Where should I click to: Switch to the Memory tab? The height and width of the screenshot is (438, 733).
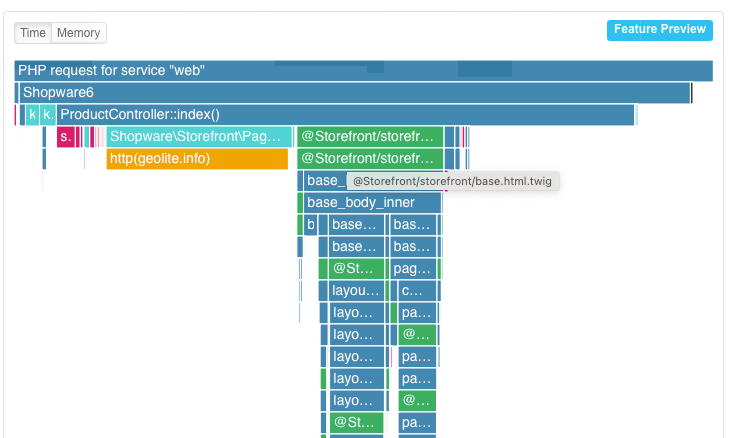coord(79,33)
